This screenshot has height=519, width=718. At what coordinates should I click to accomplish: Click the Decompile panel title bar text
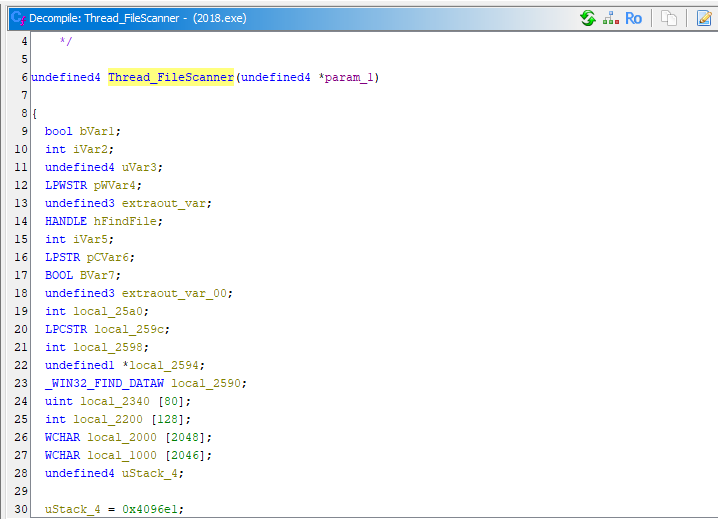point(138,18)
